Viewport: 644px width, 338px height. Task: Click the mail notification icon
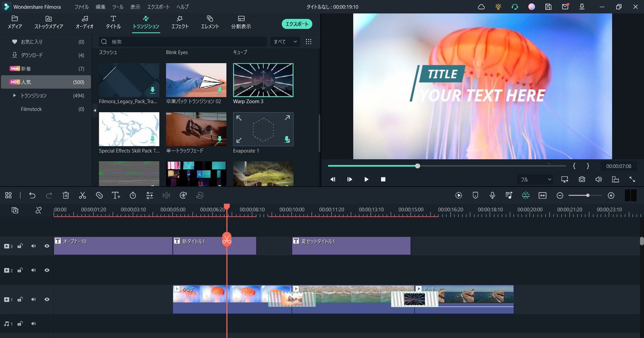pos(565,7)
